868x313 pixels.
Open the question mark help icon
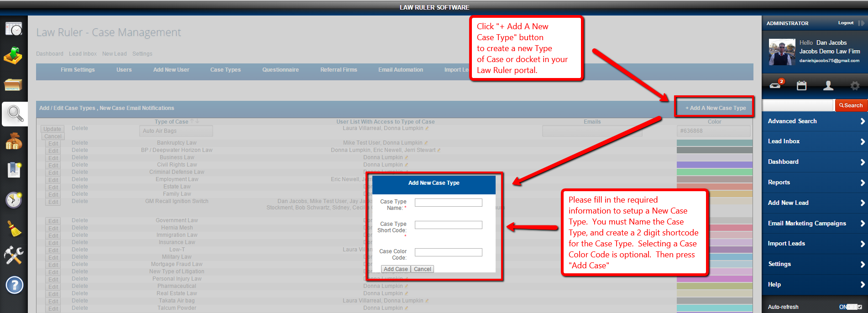click(14, 285)
